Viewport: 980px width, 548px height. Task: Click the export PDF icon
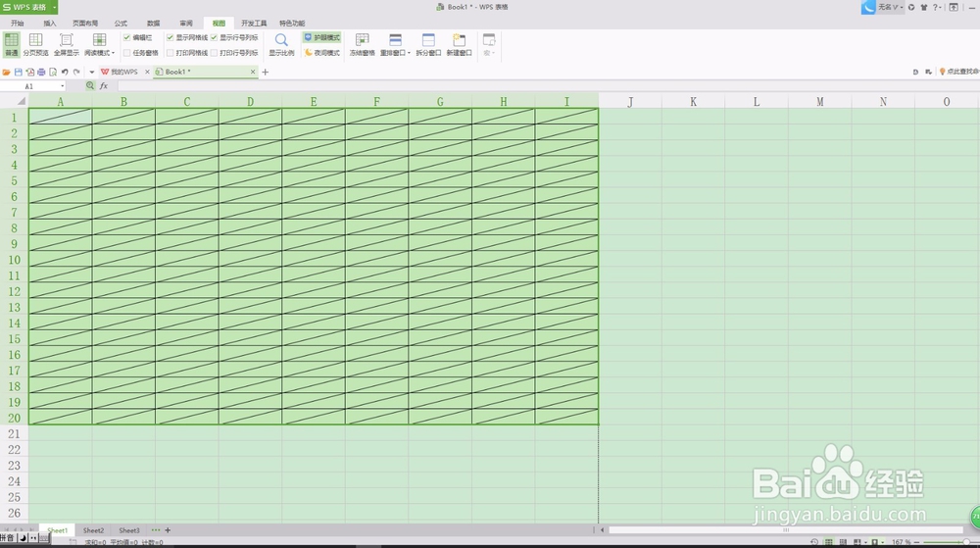click(30, 72)
